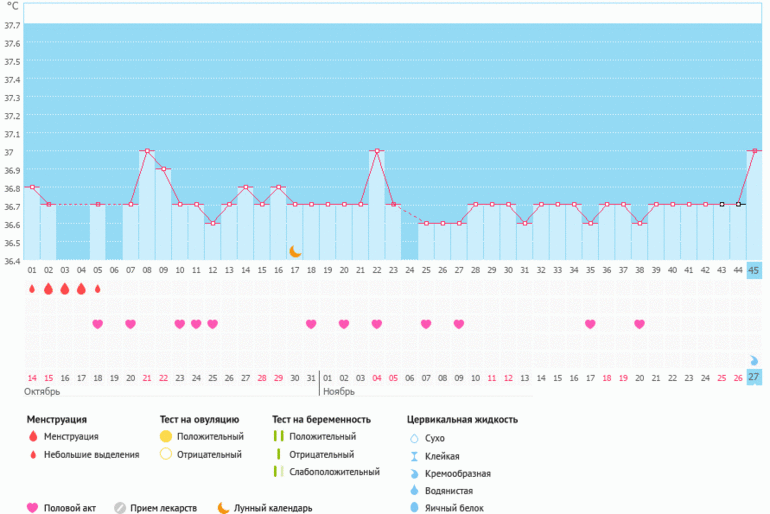Click the Сухо cervical fluid legend icon
Screen dimensions: 770x514
pyautogui.click(x=414, y=438)
